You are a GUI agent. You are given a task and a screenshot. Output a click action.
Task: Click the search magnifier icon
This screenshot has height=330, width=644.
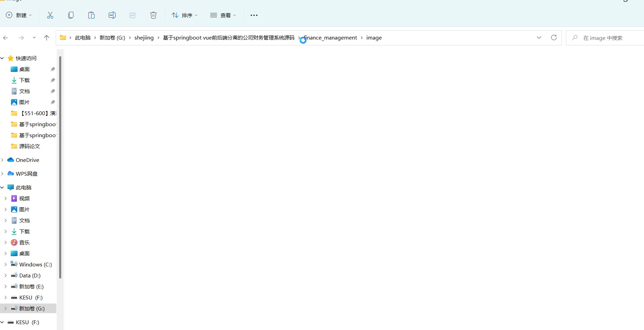point(575,37)
